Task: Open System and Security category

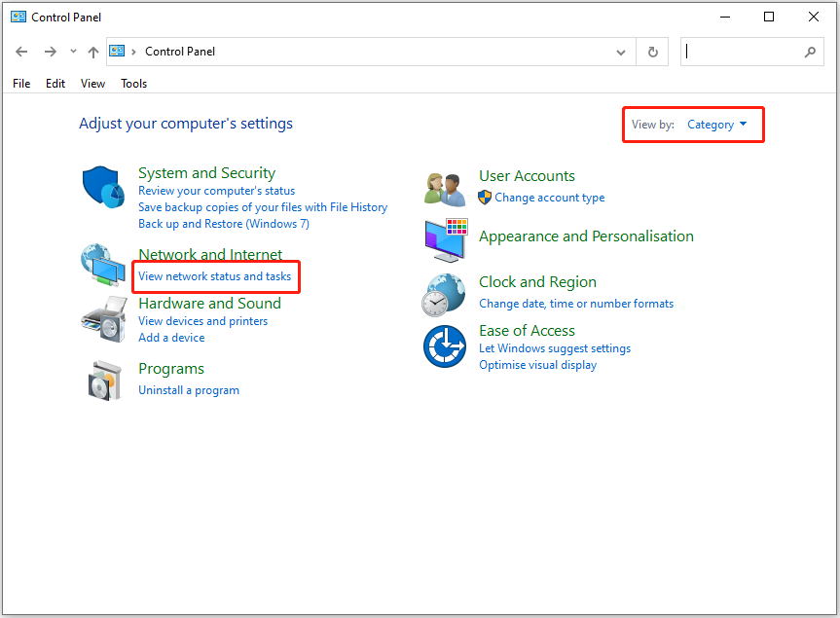Action: 206,173
